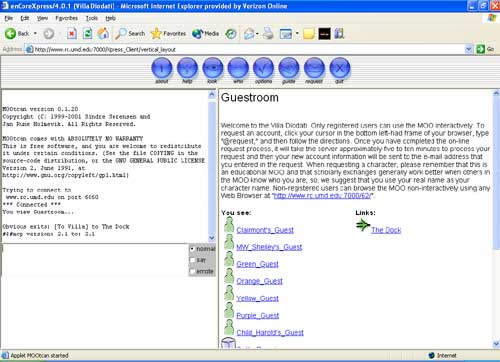The width and height of the screenshot is (500, 362).
Task: Click the Internet zone status bar indicator
Action: tap(442, 355)
